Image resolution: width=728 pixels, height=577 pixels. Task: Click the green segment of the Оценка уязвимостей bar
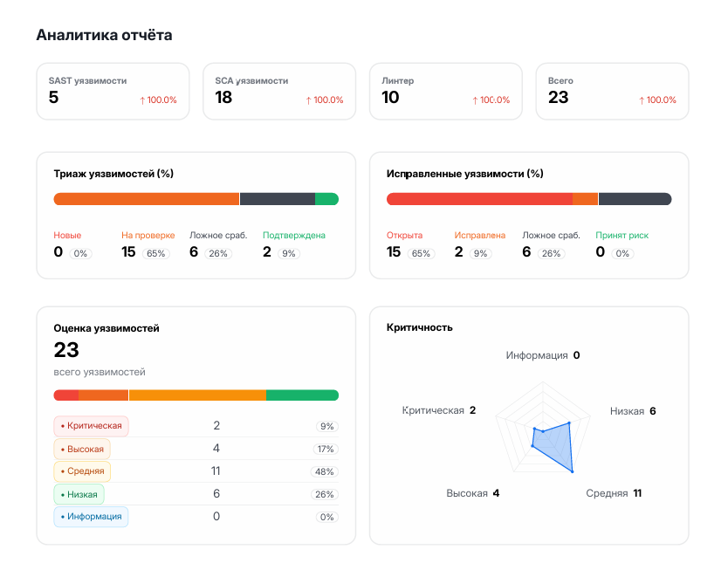(x=302, y=395)
